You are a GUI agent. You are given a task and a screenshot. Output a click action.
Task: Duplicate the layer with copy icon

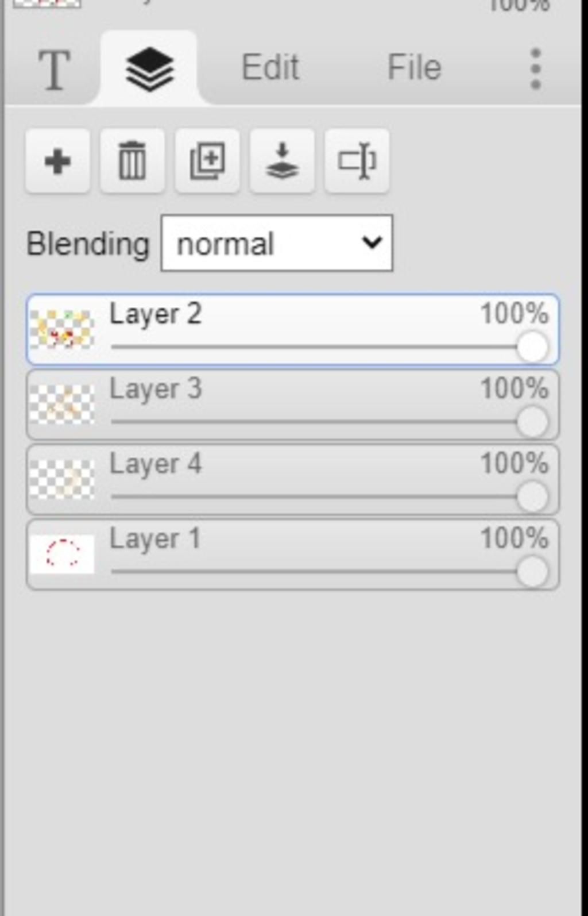click(x=207, y=161)
